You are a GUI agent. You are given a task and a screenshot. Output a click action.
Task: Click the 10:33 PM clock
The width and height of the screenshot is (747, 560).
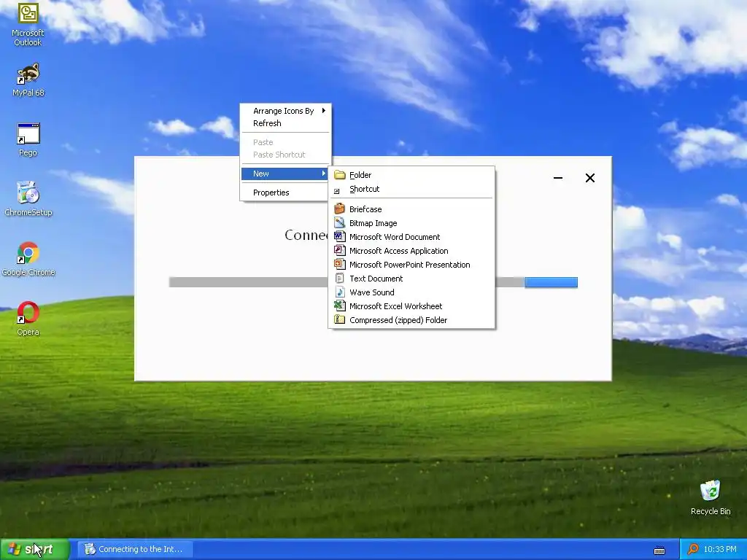(720, 549)
